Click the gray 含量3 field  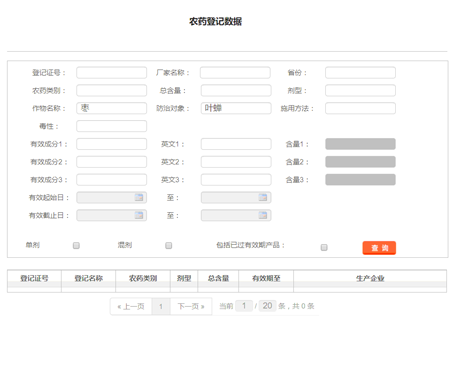360,180
